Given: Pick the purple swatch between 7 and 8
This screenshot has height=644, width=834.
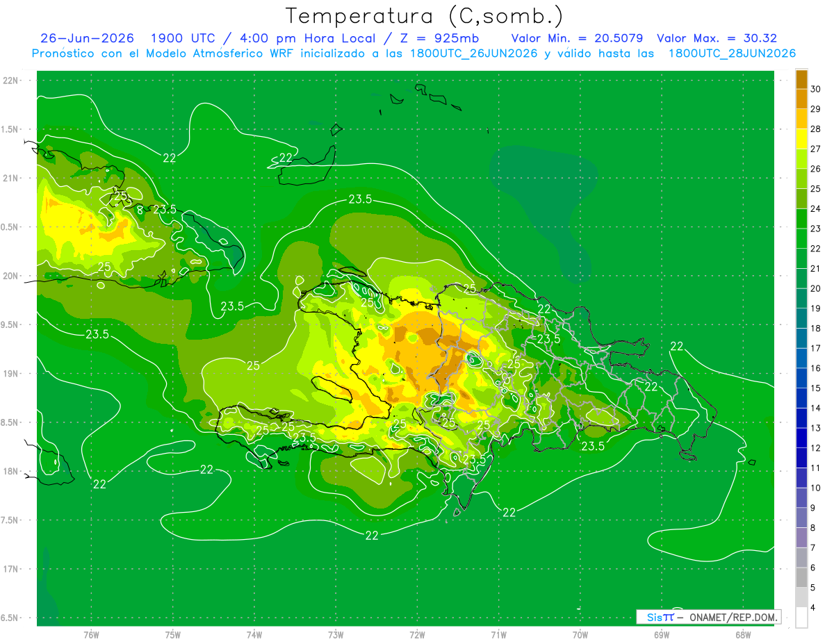Looking at the screenshot, I should (x=801, y=538).
